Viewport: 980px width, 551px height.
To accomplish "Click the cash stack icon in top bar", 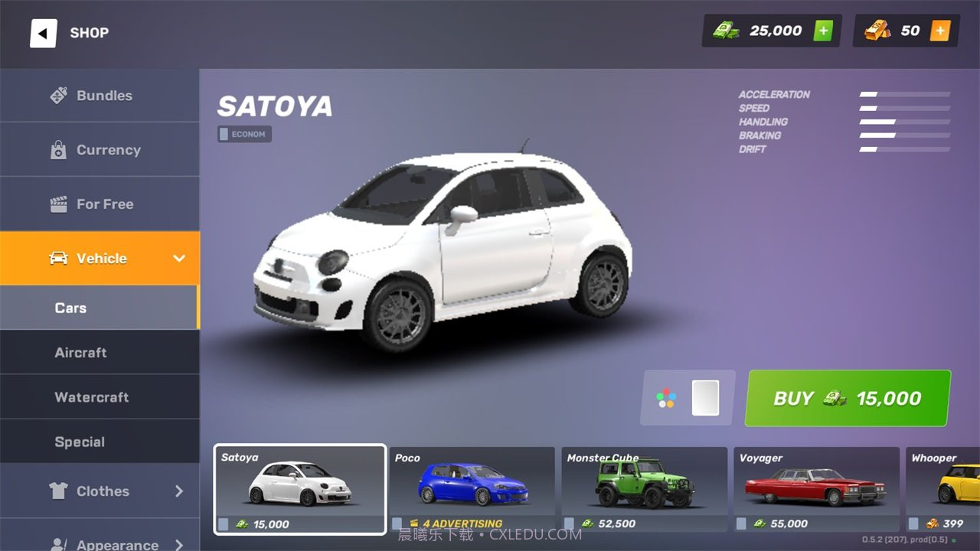I will (x=726, y=31).
